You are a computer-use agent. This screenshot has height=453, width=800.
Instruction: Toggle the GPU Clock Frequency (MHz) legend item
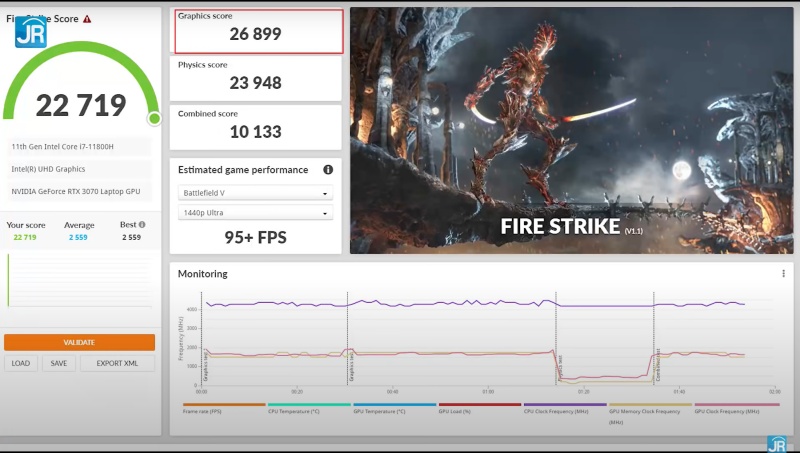pyautogui.click(x=737, y=408)
